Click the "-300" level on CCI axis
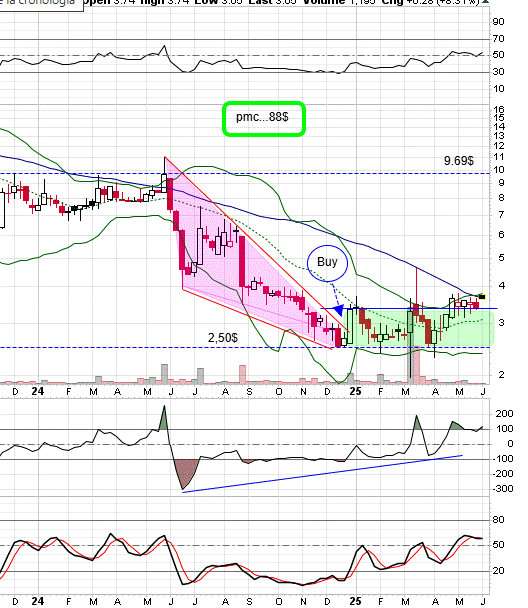The width and height of the screenshot is (528, 608). pos(502,489)
